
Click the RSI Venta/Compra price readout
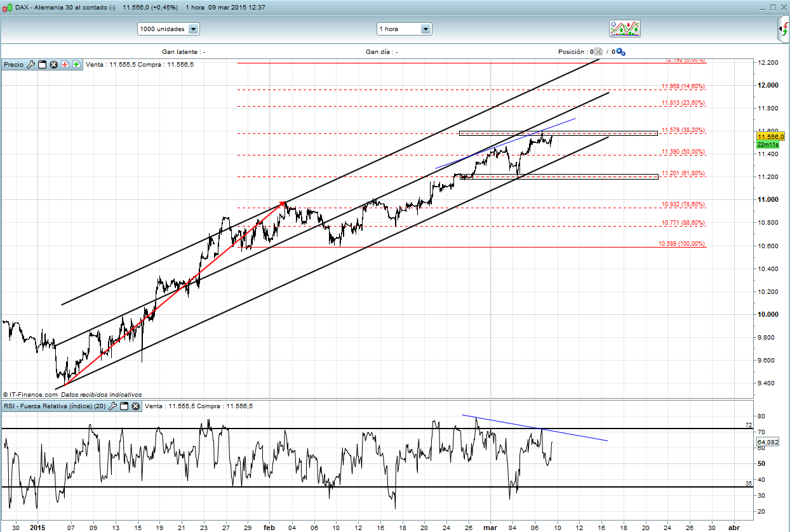pyautogui.click(x=198, y=406)
